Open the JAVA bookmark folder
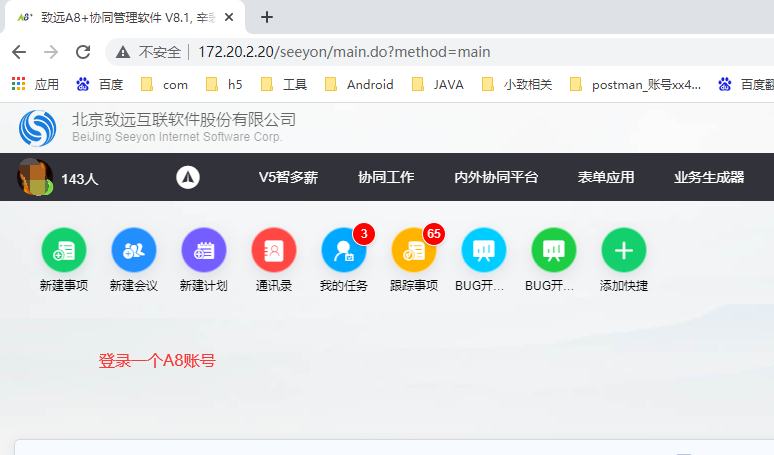 [438, 84]
